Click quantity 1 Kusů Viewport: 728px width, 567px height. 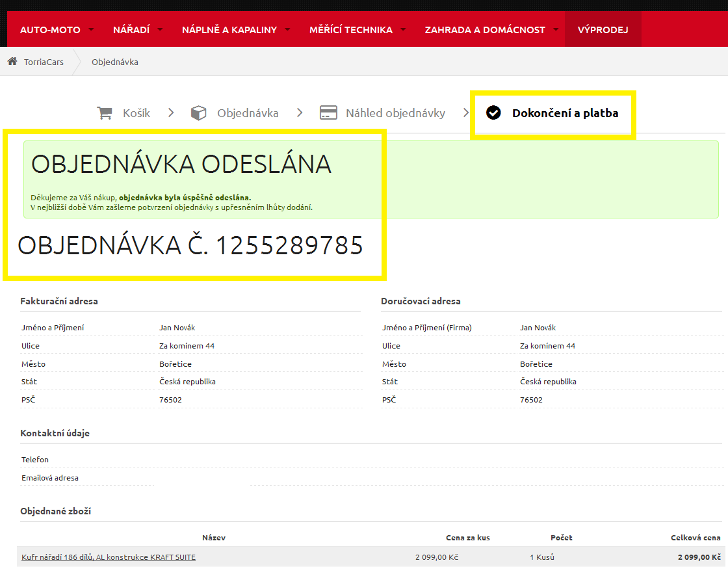(542, 557)
